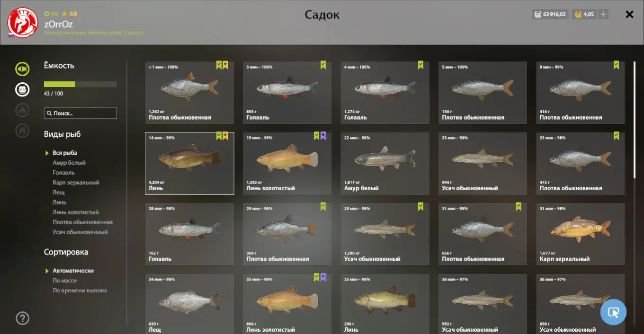Filter by Карп зеркальный species

[x=76, y=183]
